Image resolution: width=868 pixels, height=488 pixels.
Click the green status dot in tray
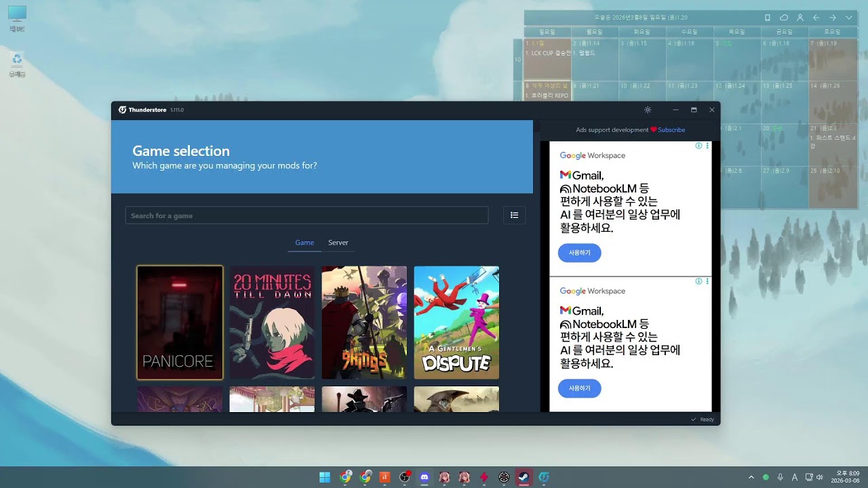766,477
